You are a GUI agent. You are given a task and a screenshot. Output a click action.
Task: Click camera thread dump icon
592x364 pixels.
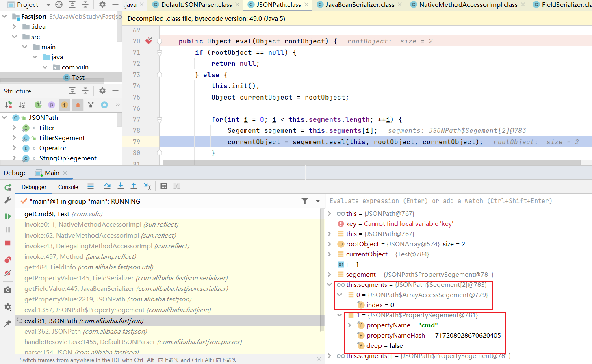[8, 290]
